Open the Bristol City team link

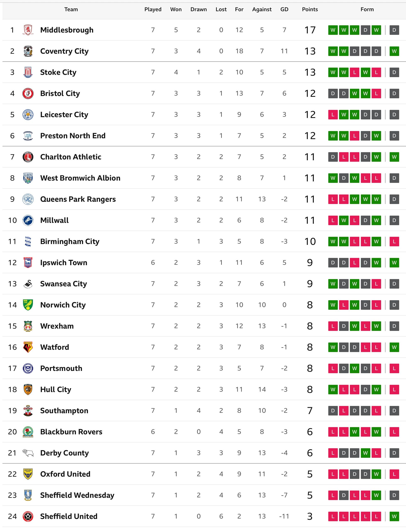pos(60,93)
